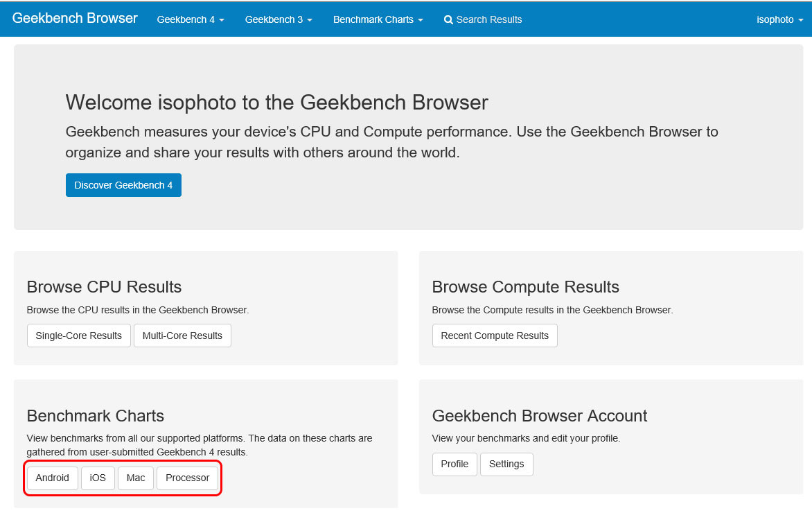Click the Browse Compute Results heading
812x522 pixels.
[x=526, y=287]
